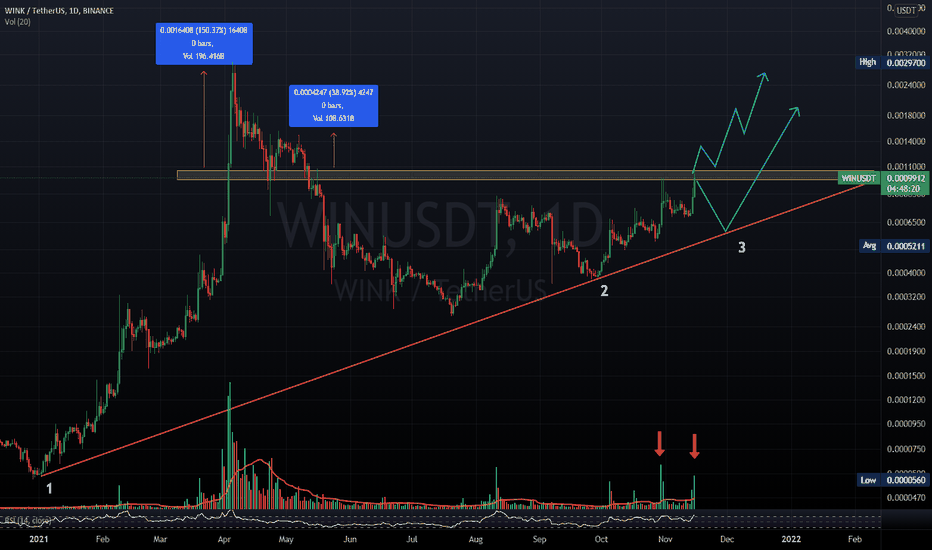The width and height of the screenshot is (932, 550).
Task: Click the Sep label on time axis
Action: pos(539,539)
